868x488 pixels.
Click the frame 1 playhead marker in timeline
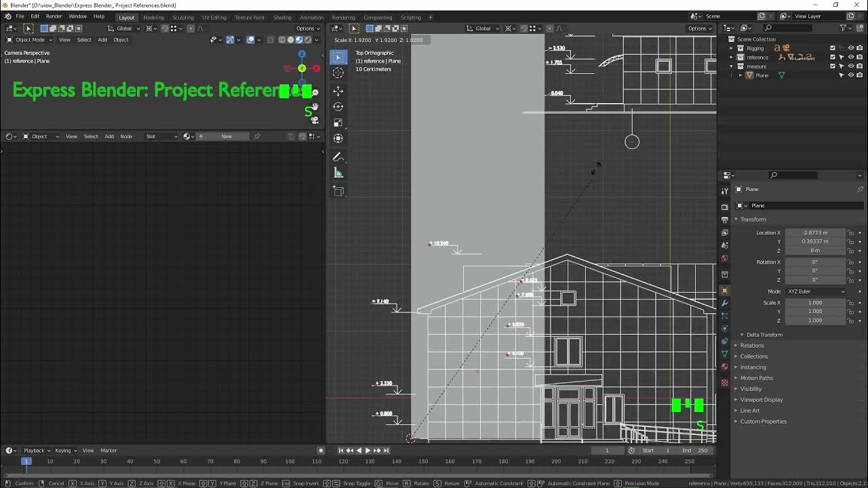pos(26,462)
